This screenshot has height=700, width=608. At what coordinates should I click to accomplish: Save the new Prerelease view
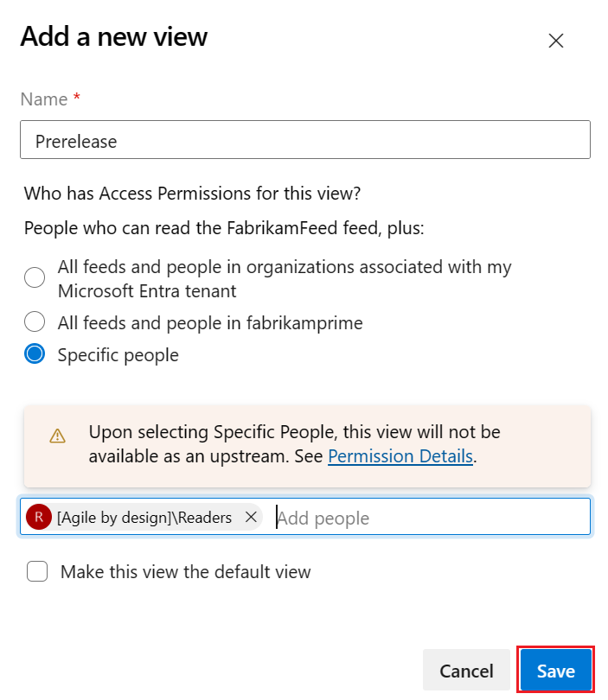click(x=554, y=671)
